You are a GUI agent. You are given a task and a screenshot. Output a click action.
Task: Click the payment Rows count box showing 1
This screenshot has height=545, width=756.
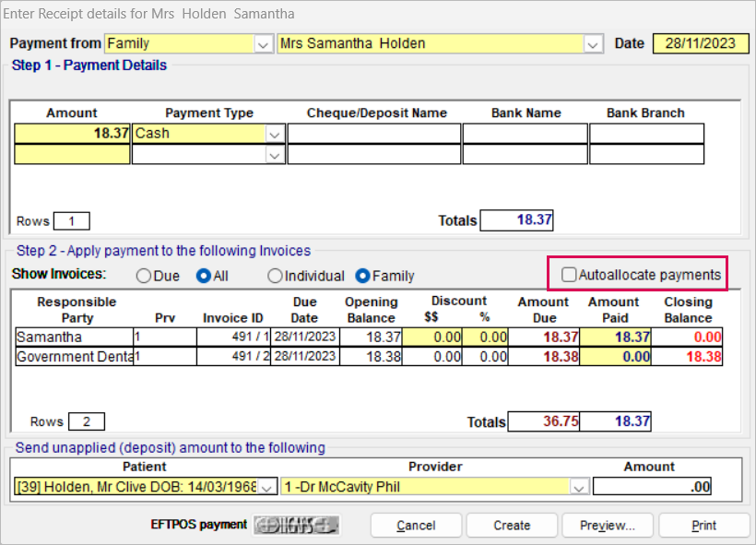[x=71, y=221]
